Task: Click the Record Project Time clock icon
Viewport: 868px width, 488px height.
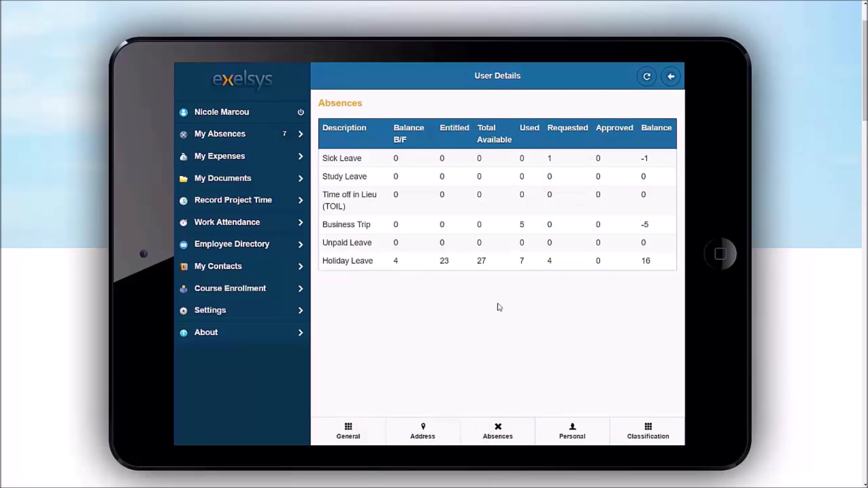Action: coord(184,201)
